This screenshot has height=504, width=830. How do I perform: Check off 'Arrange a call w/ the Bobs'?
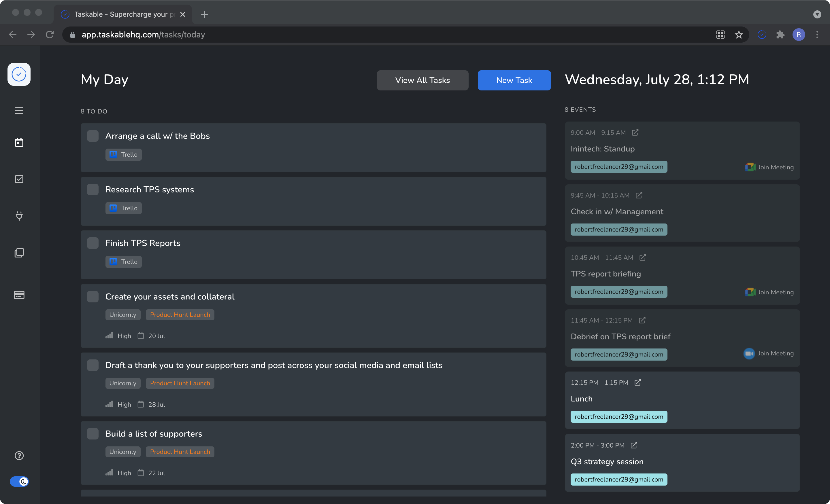tap(93, 136)
